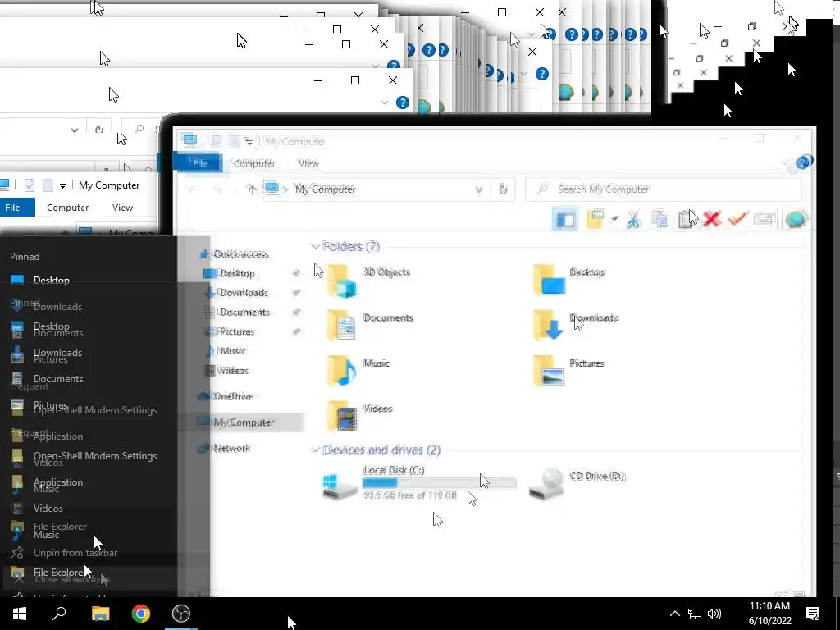
Task: Show hidden system tray icons
Action: 675,614
